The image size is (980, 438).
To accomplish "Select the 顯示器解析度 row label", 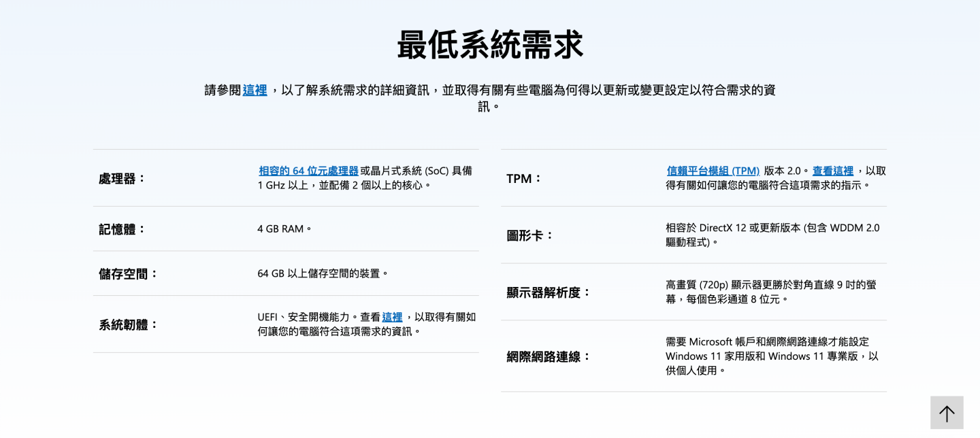I will coord(549,292).
